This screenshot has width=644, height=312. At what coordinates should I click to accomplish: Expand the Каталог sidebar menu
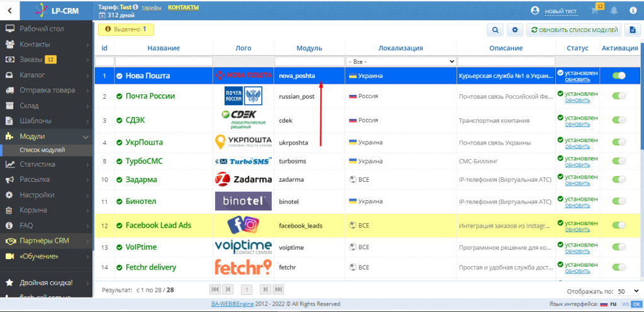[x=47, y=75]
